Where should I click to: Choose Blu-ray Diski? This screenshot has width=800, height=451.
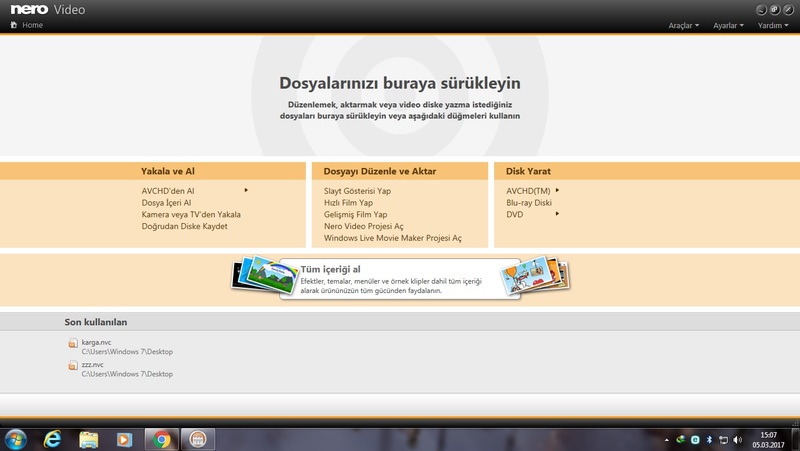pos(529,203)
